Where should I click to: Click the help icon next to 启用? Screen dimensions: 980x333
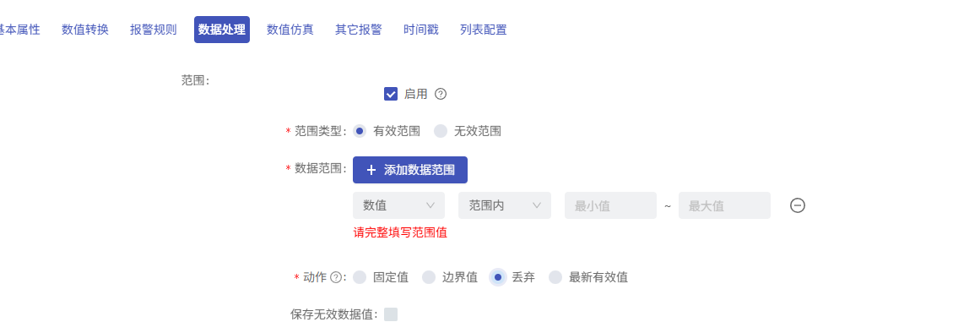point(441,94)
